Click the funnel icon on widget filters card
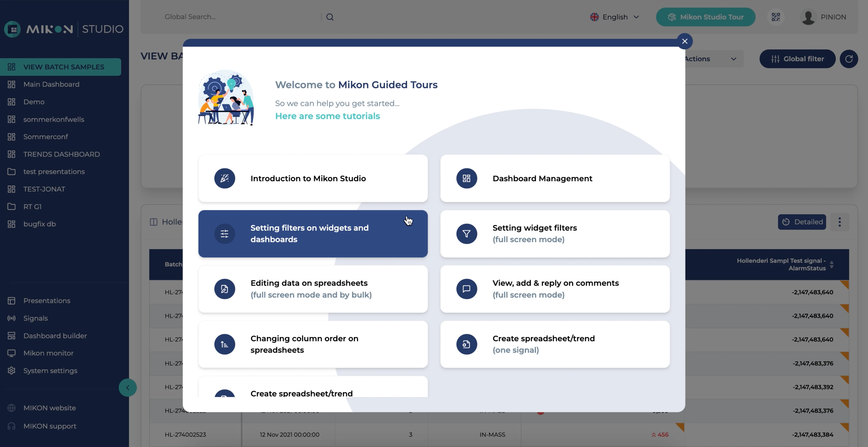 (466, 234)
